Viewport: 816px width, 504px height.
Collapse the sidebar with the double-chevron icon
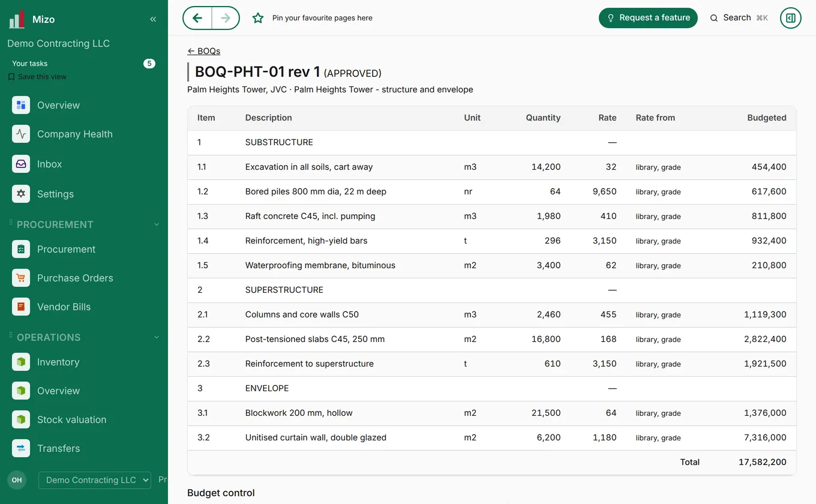(153, 19)
